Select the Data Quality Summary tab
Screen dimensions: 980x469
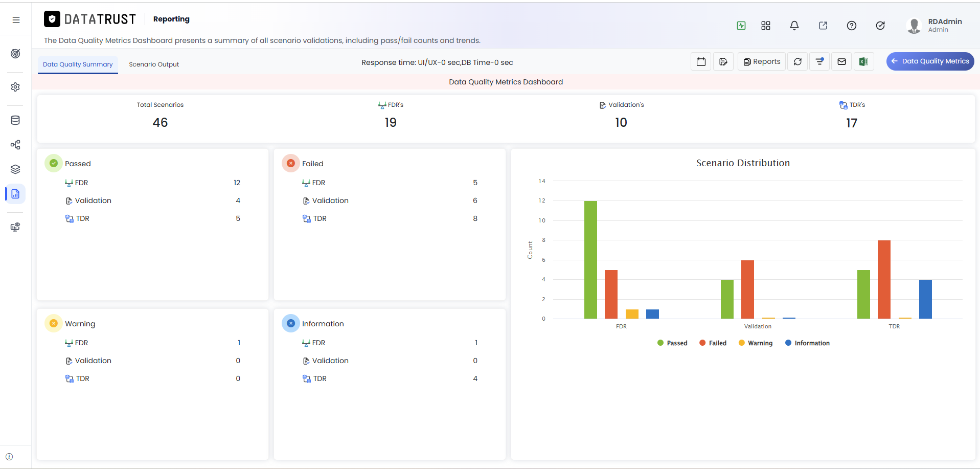coord(78,64)
